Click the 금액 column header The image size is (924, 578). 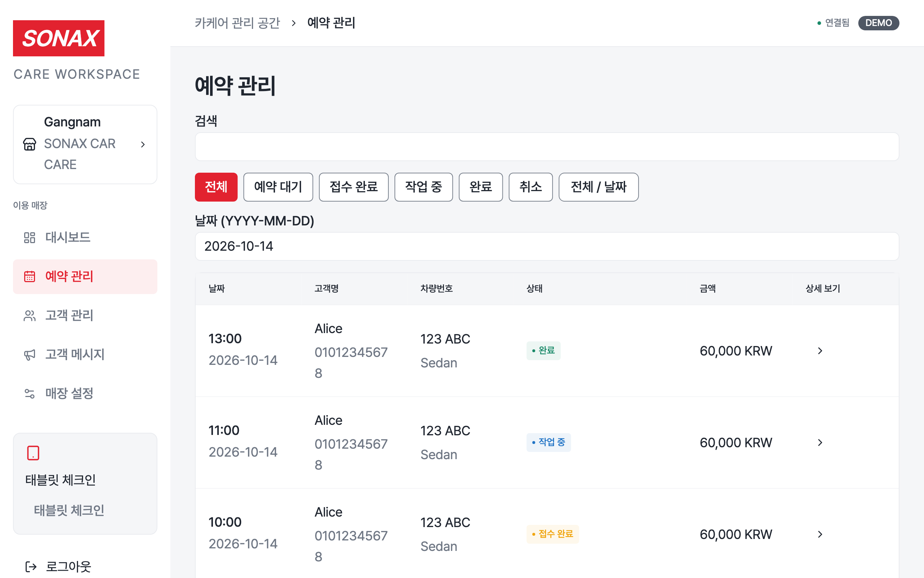(x=707, y=289)
